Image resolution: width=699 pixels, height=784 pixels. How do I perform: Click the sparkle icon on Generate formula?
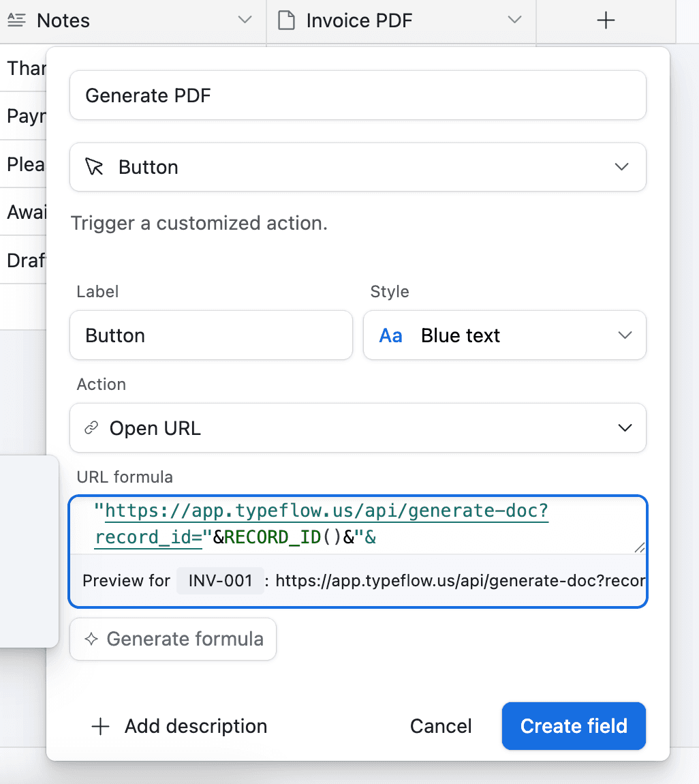click(x=91, y=639)
